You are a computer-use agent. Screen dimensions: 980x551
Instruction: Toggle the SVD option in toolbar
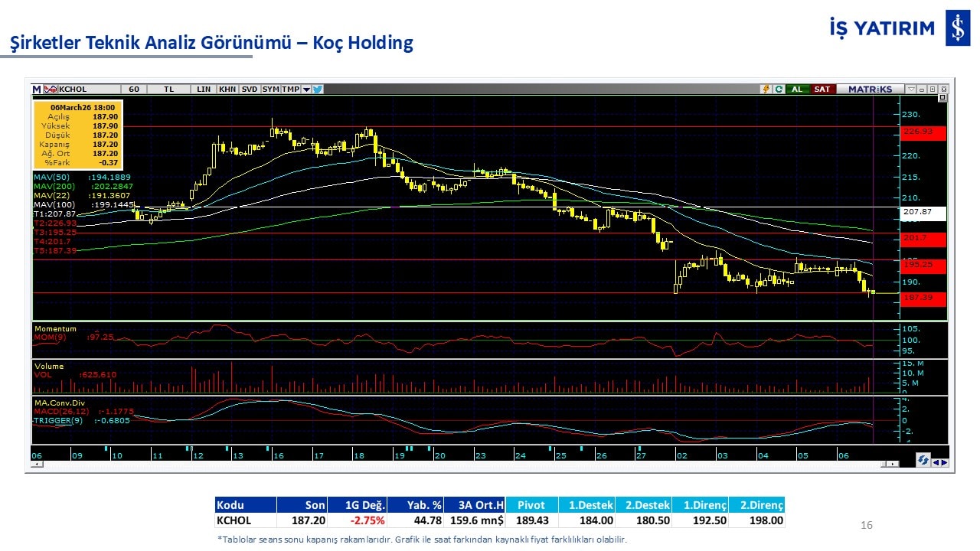[x=250, y=89]
